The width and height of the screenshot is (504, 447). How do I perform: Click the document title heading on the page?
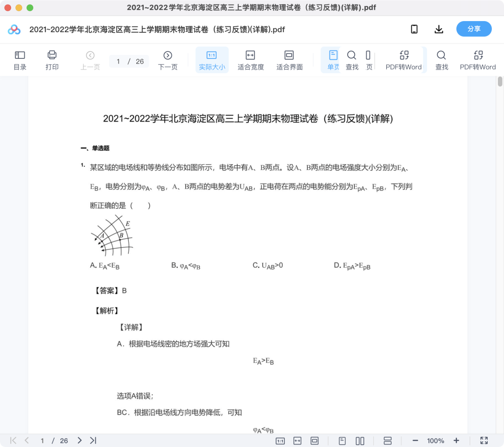pos(248,119)
